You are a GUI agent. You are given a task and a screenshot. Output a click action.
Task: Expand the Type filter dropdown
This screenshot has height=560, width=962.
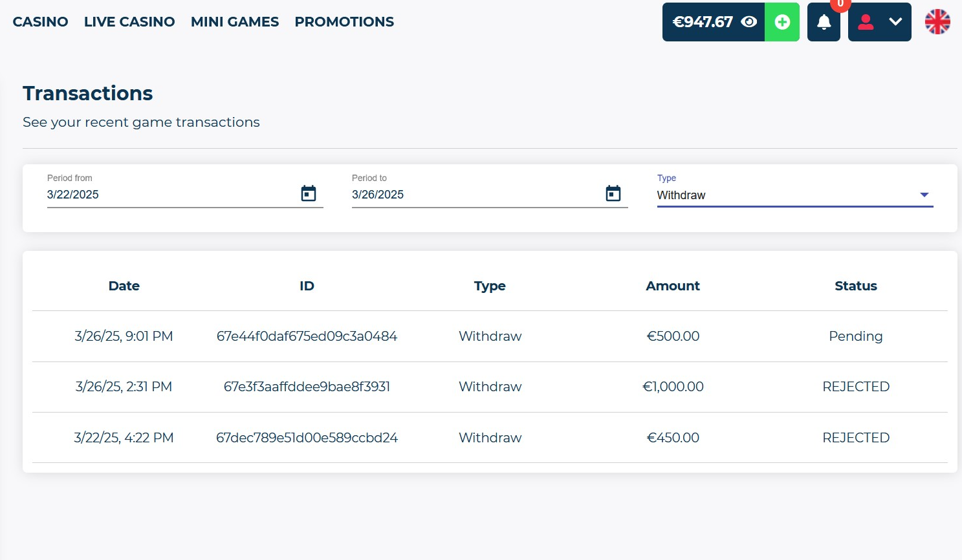pos(924,195)
